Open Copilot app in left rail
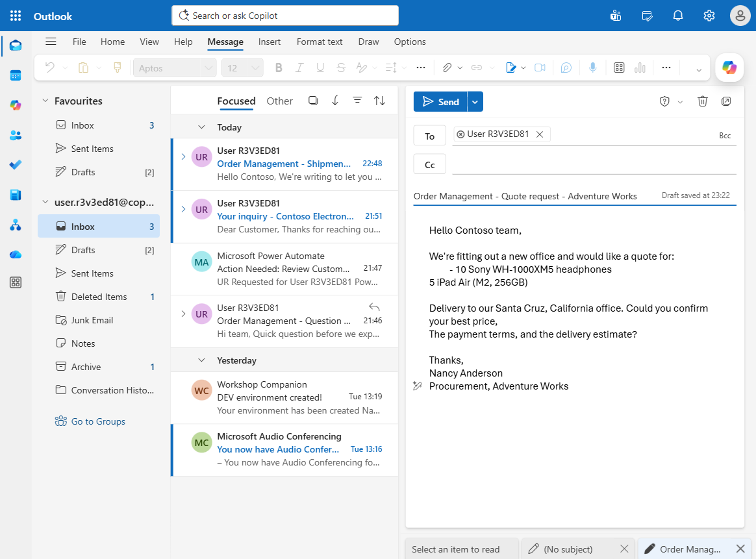756x559 pixels. pyautogui.click(x=16, y=105)
